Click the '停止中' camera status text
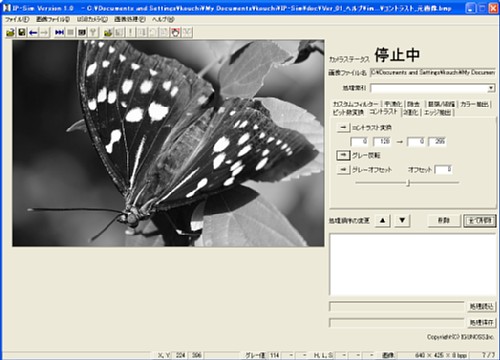 click(x=397, y=55)
